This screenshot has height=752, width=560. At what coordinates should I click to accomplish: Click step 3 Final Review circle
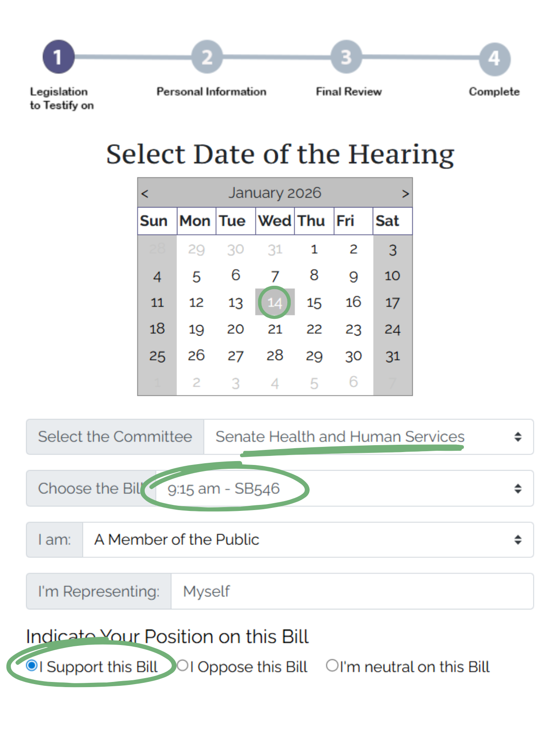pyautogui.click(x=346, y=57)
